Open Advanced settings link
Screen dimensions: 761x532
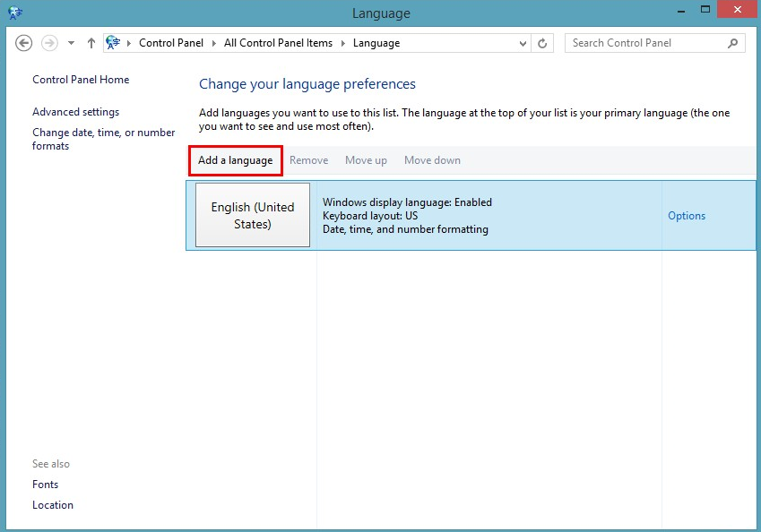pos(75,112)
